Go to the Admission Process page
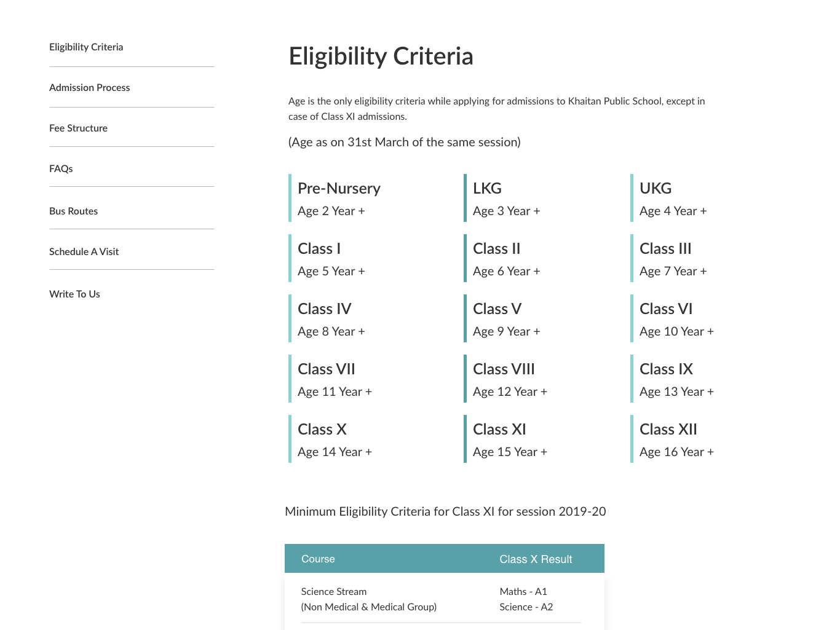 (x=90, y=88)
